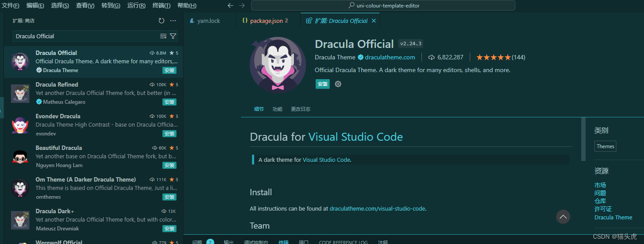
Task: Refresh the extensions marketplace list
Action: click(x=162, y=21)
